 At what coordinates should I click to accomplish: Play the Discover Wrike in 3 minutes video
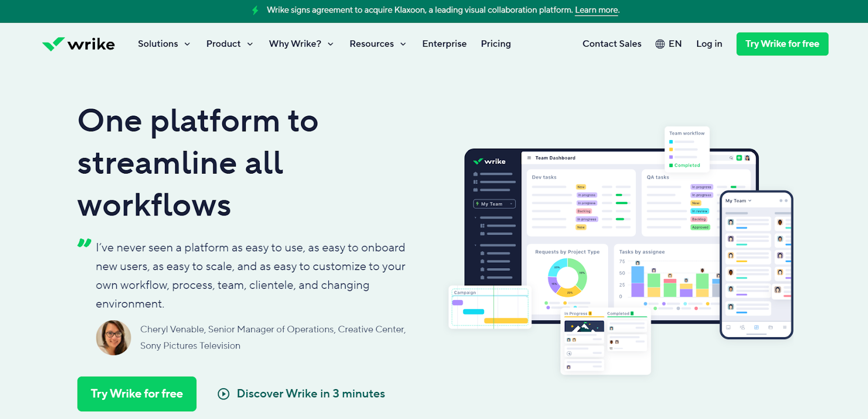click(x=301, y=394)
